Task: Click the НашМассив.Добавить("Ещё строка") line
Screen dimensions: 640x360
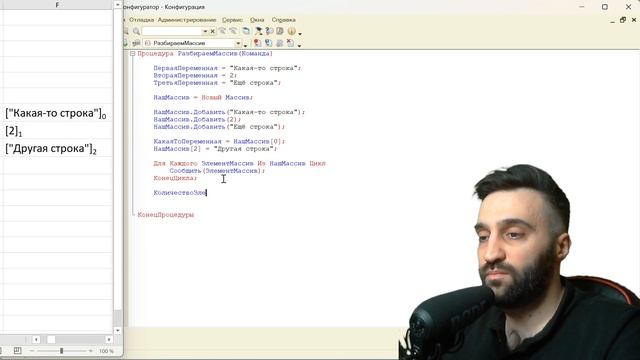Action: (x=219, y=127)
